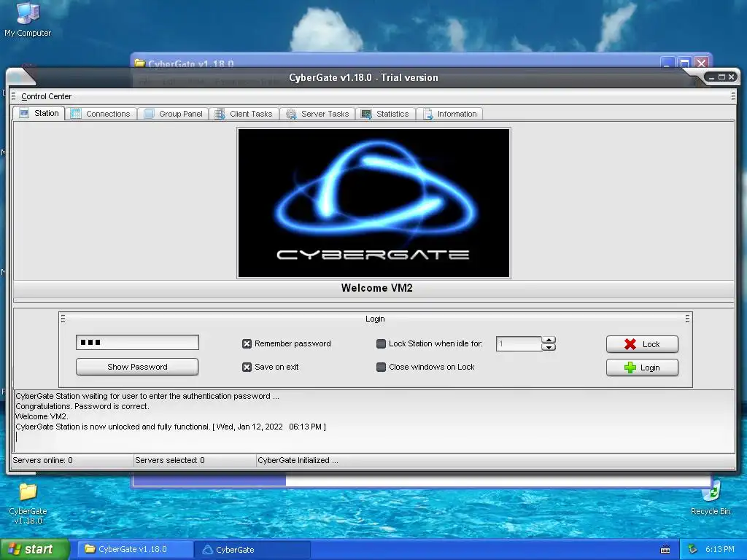Click the Control Center panel grip on left
The image size is (747, 560).
pyautogui.click(x=13, y=96)
